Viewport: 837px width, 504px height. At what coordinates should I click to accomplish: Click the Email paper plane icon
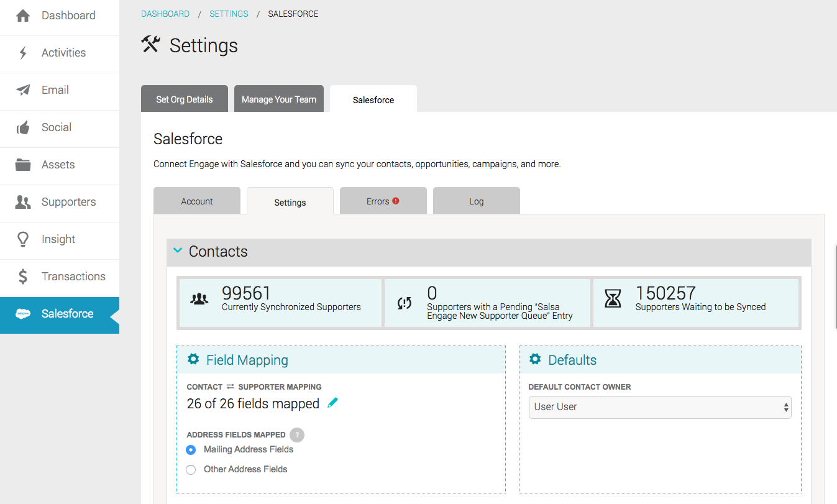pos(23,90)
